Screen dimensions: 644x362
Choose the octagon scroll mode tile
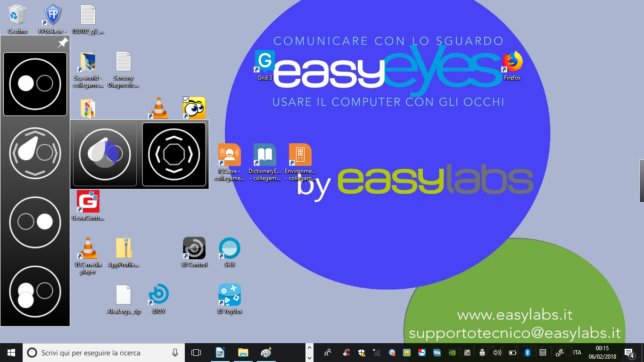click(174, 155)
